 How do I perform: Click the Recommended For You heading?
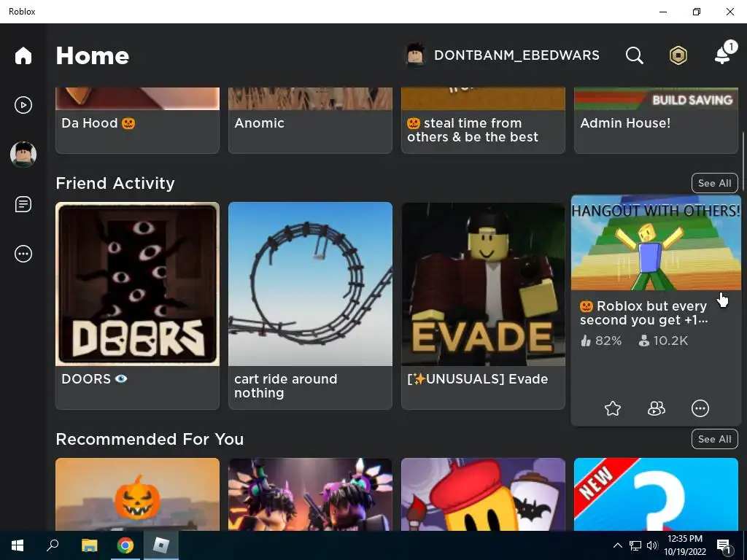click(x=150, y=439)
